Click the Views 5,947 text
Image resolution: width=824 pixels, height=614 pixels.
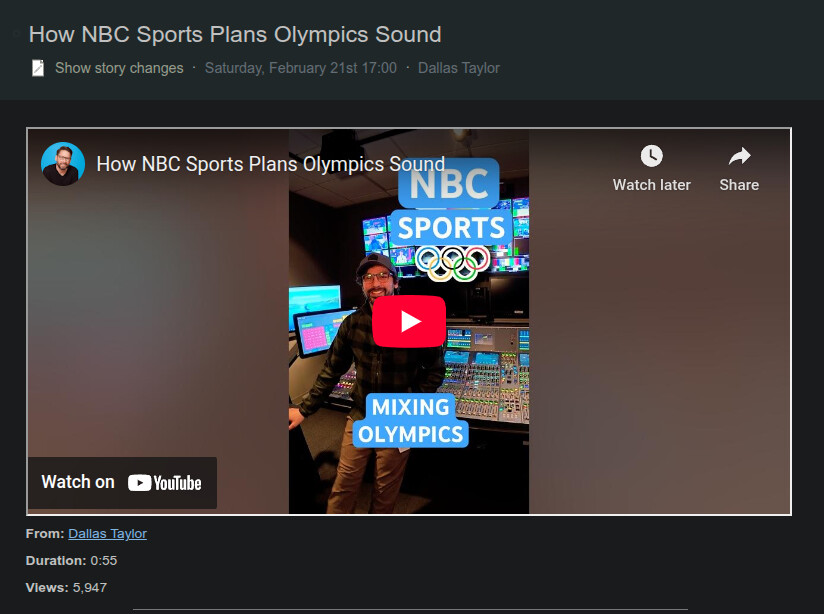[x=66, y=587]
